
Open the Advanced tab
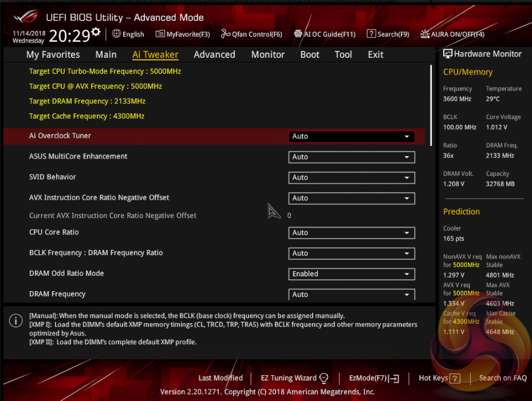tap(214, 54)
